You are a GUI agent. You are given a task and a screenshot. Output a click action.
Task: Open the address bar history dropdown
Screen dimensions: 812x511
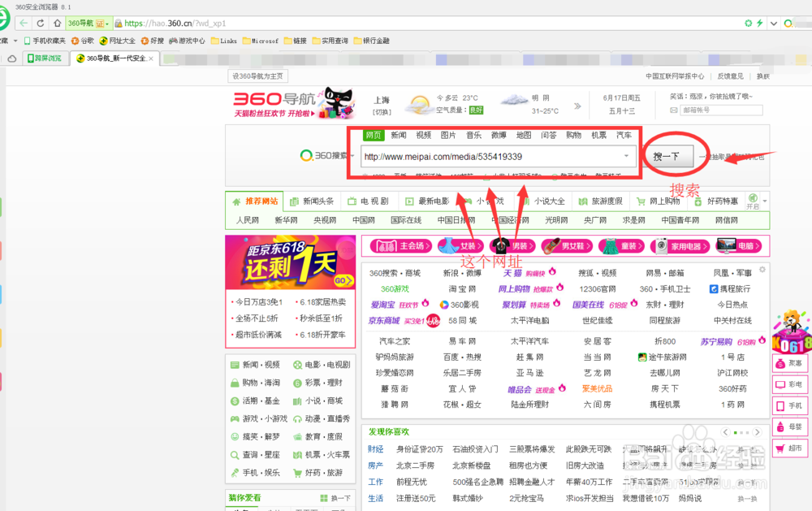(x=774, y=24)
